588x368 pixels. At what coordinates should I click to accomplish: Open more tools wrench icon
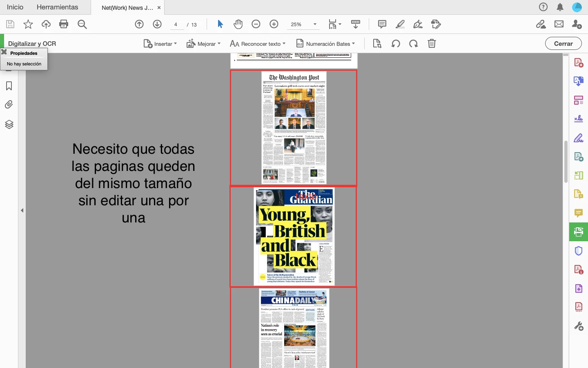(579, 326)
